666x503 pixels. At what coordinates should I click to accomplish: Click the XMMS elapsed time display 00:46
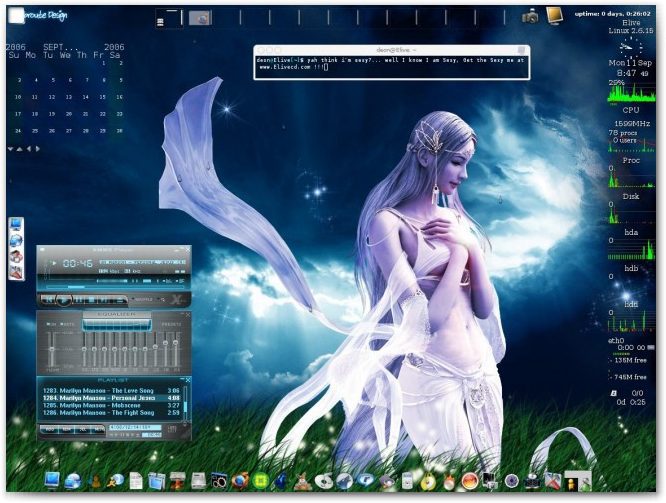click(x=78, y=263)
